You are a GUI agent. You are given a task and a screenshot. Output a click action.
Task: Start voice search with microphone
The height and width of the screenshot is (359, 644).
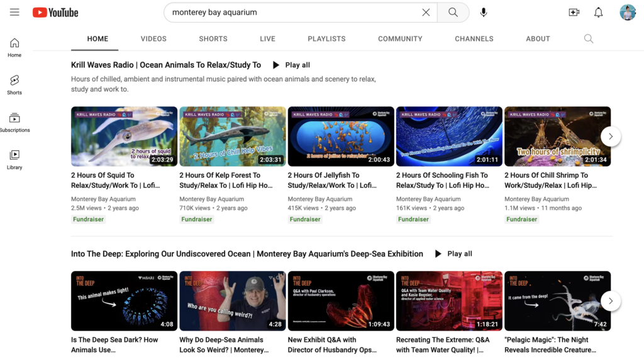pyautogui.click(x=484, y=13)
